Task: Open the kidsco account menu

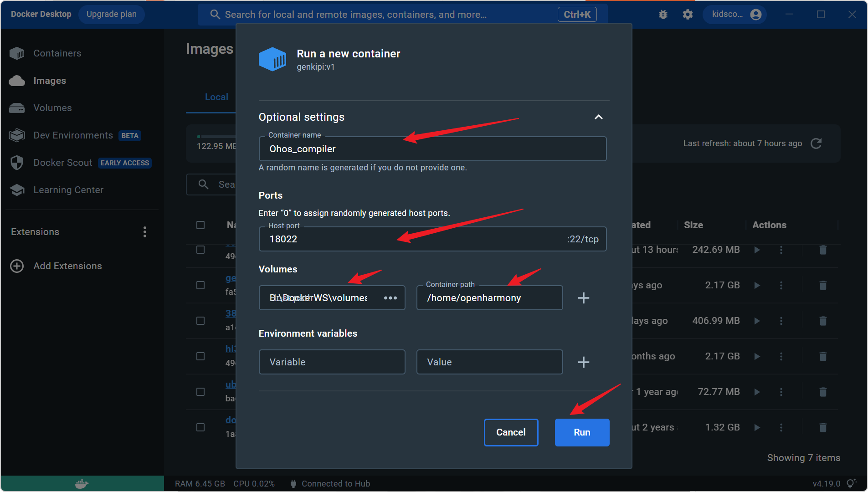Action: click(x=735, y=15)
